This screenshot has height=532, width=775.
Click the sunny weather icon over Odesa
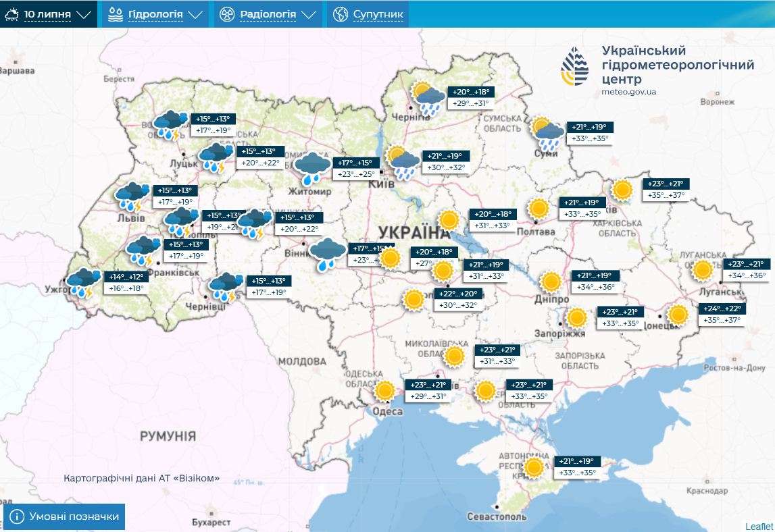coord(385,391)
